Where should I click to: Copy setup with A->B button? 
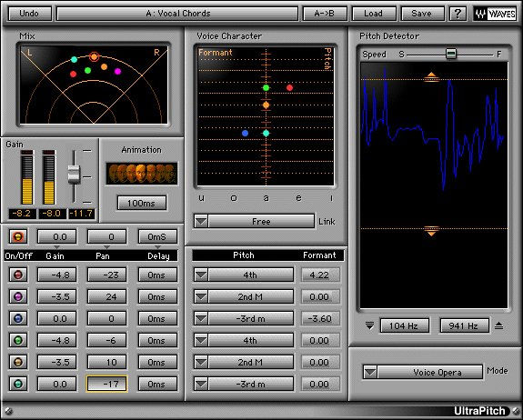click(325, 14)
